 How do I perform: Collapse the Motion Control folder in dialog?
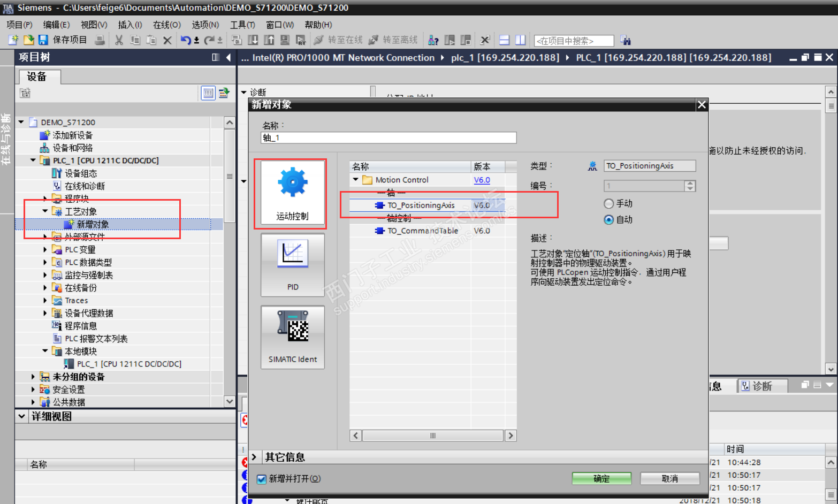coord(355,180)
